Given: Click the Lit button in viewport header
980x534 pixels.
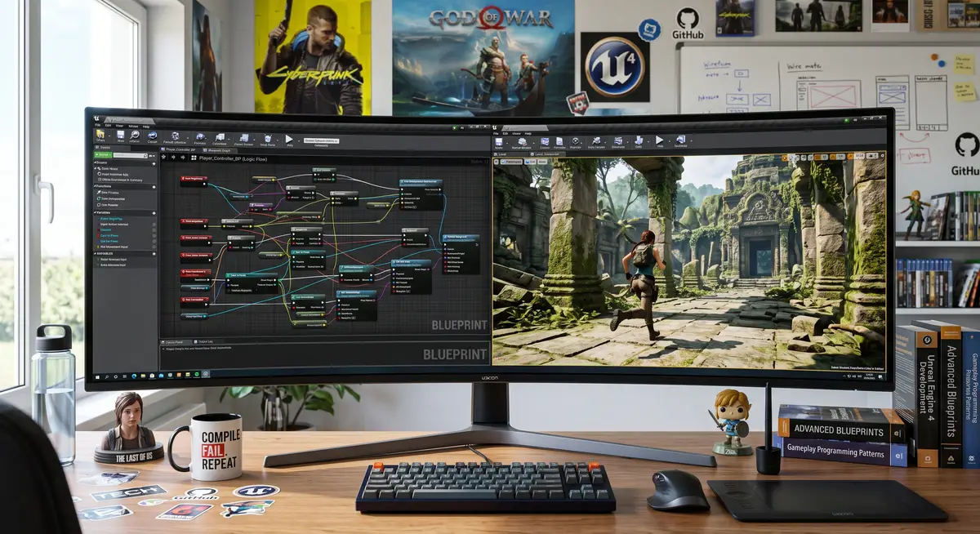Looking at the screenshot, I should [x=530, y=162].
